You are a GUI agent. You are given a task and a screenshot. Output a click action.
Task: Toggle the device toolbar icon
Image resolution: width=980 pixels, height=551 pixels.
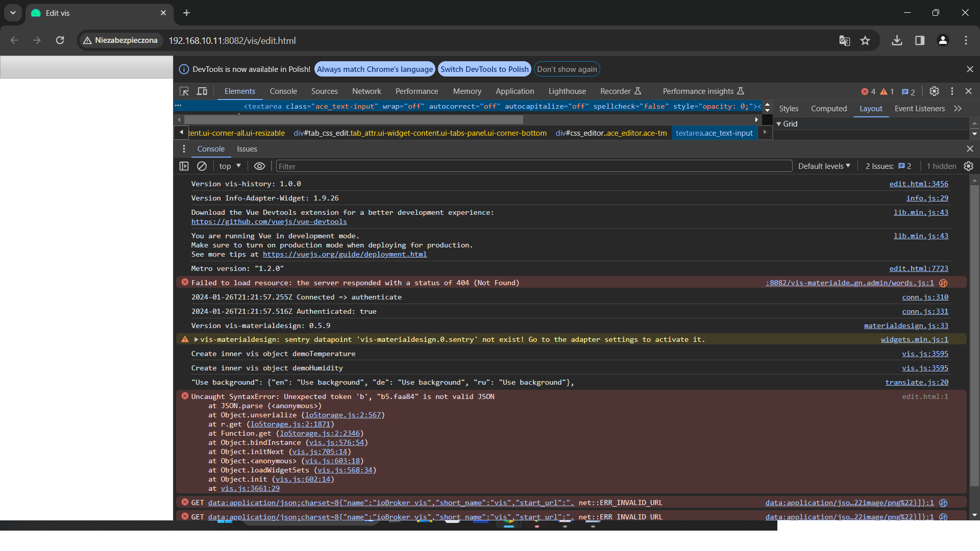click(x=202, y=91)
